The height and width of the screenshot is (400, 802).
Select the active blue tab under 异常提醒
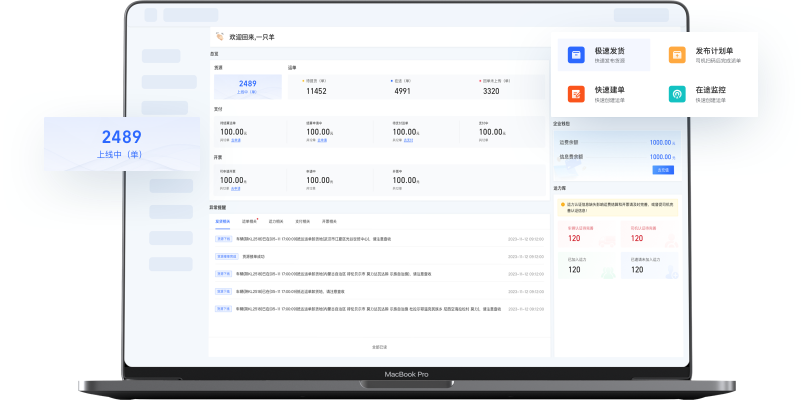pos(222,221)
